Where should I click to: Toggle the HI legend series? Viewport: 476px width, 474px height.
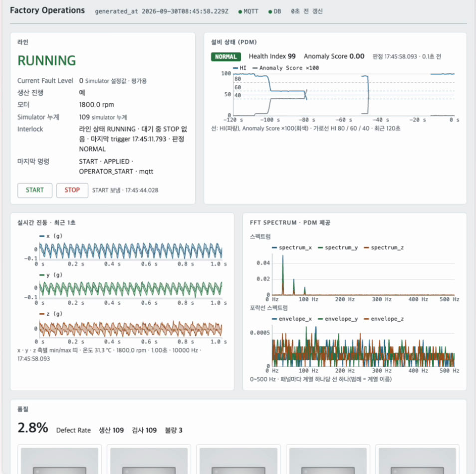[x=240, y=68]
